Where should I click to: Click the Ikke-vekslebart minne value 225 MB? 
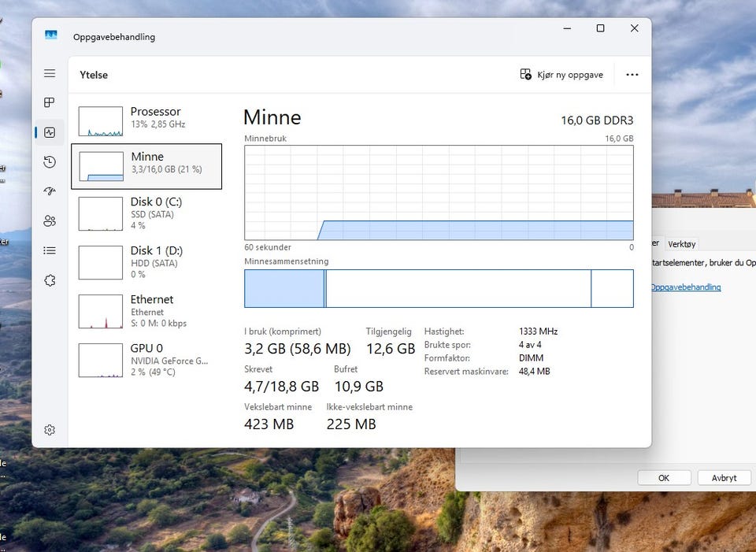click(x=351, y=424)
